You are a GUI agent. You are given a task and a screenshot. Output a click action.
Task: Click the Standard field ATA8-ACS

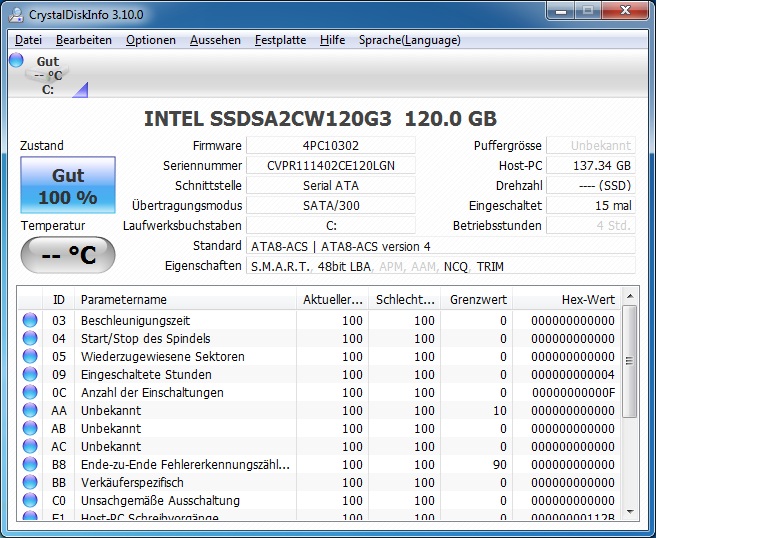coord(441,246)
